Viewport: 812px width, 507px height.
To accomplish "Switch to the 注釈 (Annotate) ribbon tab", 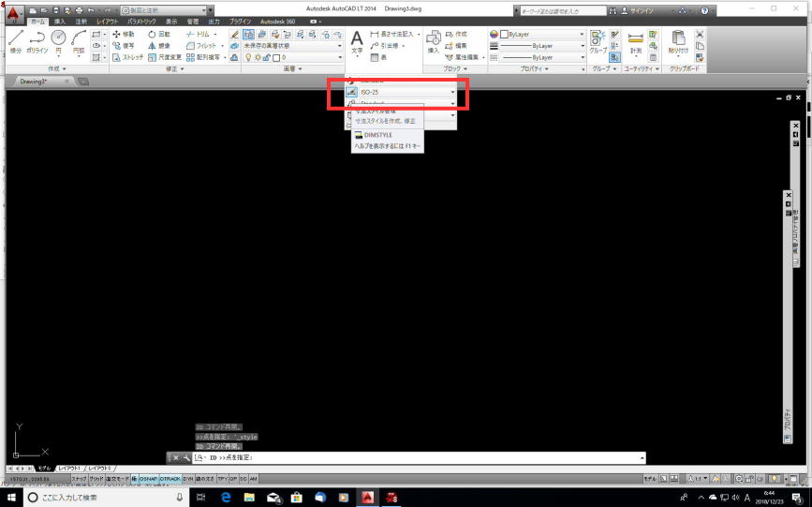I will pyautogui.click(x=81, y=22).
